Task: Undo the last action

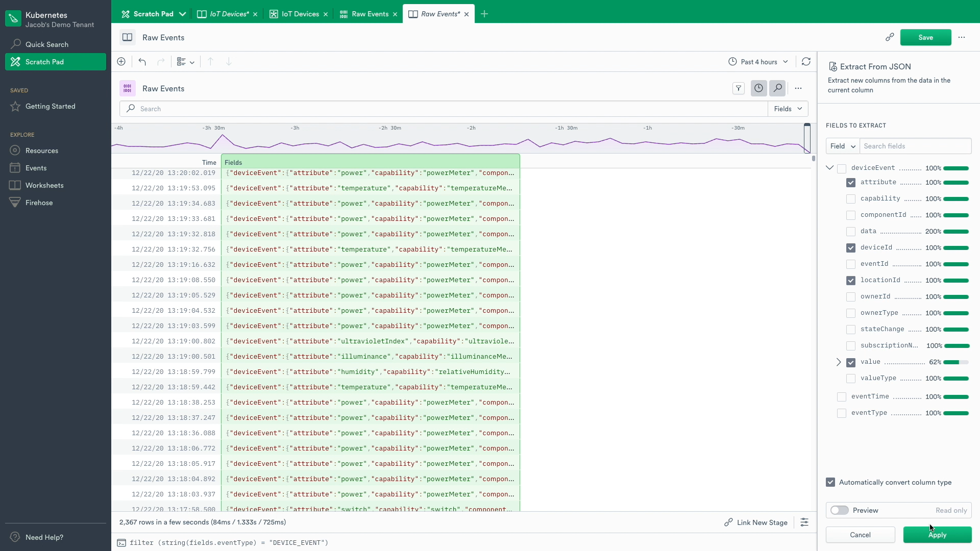Action: pyautogui.click(x=142, y=62)
